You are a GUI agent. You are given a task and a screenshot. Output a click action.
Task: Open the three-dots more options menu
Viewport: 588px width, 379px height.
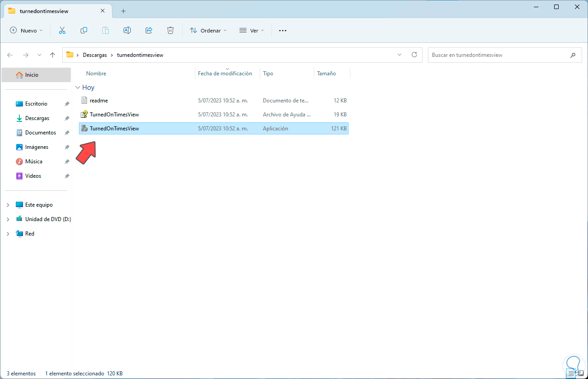click(x=283, y=30)
